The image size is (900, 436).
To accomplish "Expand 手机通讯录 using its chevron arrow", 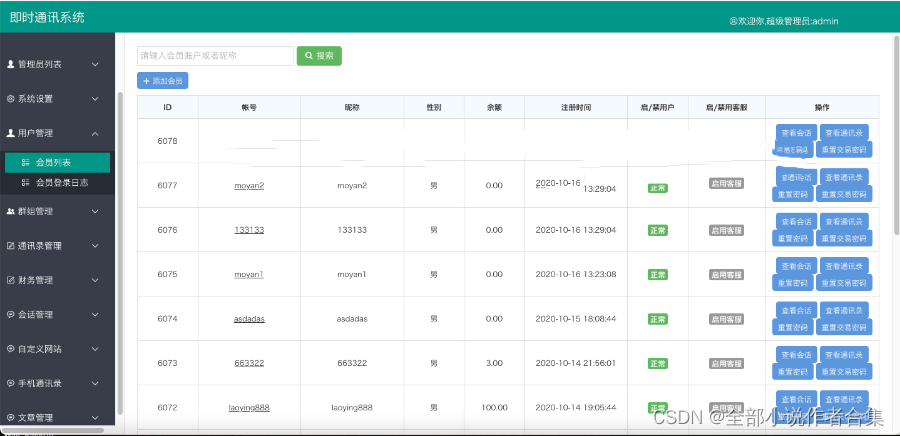I will tap(95, 383).
